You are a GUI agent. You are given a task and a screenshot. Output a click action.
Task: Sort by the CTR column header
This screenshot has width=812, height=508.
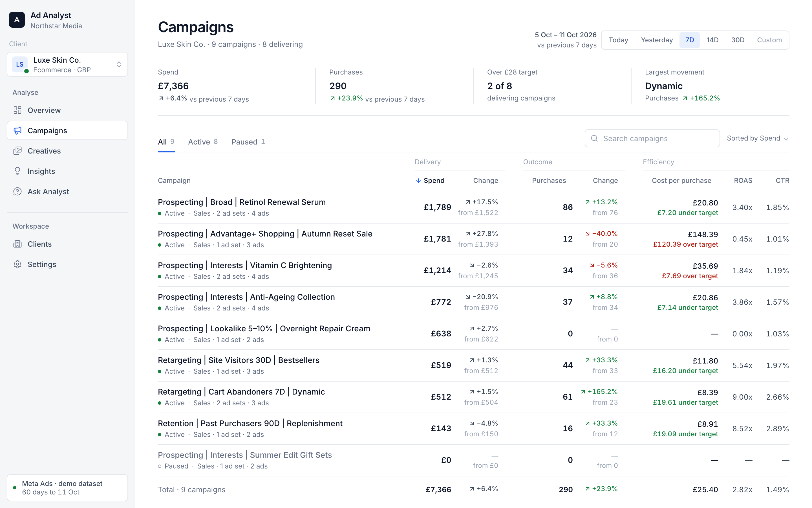[782, 180]
